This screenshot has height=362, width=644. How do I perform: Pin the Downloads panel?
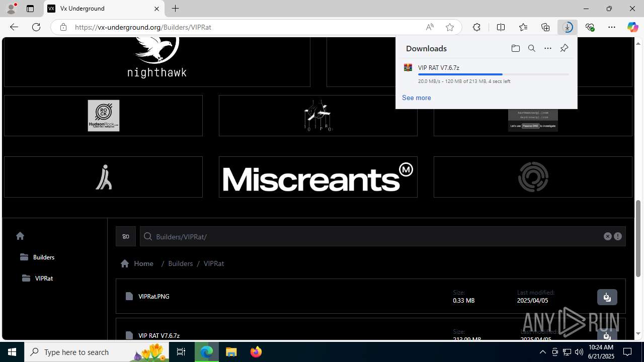(x=564, y=48)
